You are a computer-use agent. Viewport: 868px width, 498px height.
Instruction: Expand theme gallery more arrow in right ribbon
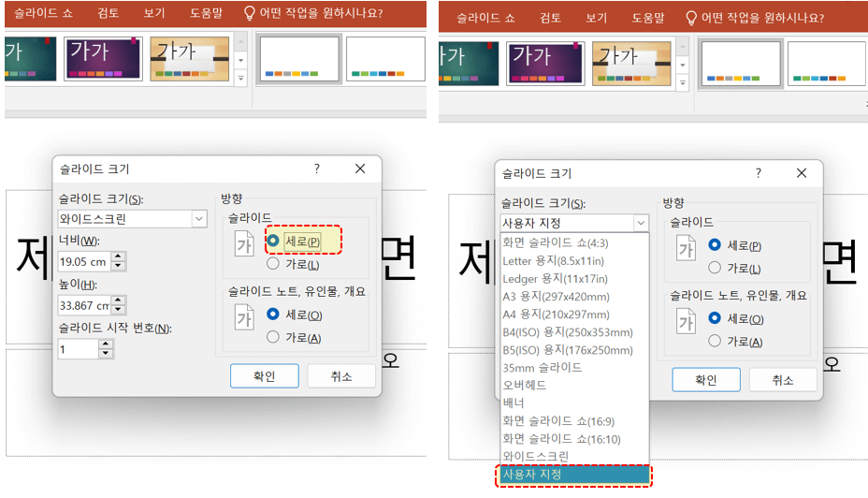click(683, 83)
